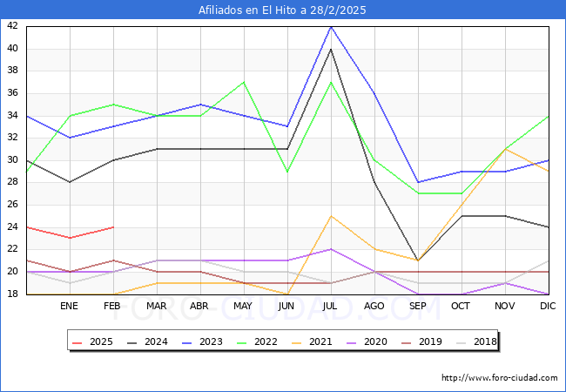Click the 28 value on the y-axis
Viewport: 566px width, 392px height.
pyautogui.click(x=13, y=182)
